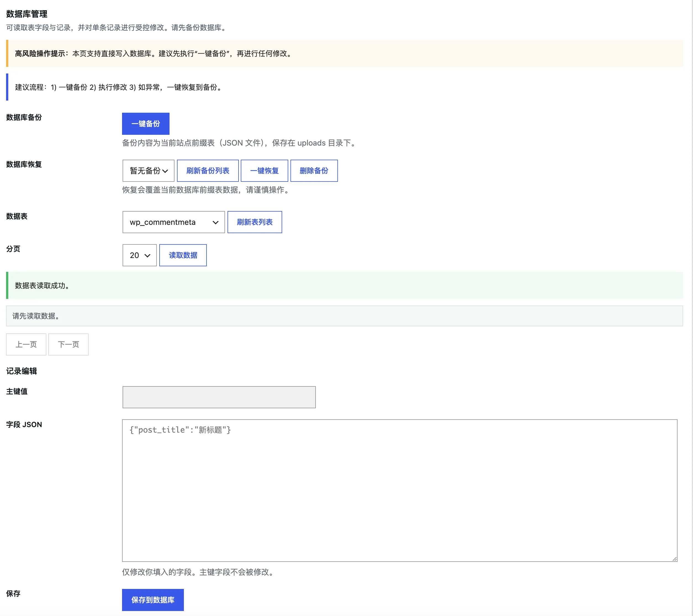Image resolution: width=693 pixels, height=616 pixels.
Task: Click the 请先读取数据 results placeholder area
Action: coord(344,316)
